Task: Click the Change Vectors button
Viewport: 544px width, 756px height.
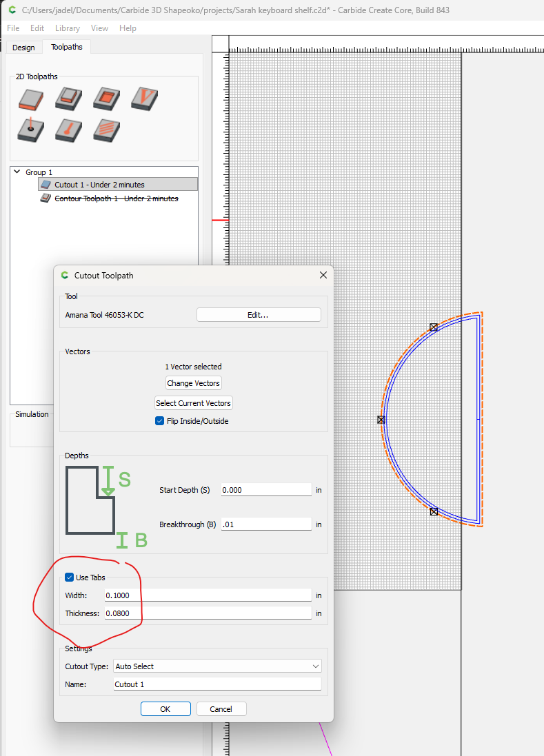Action: click(x=193, y=383)
